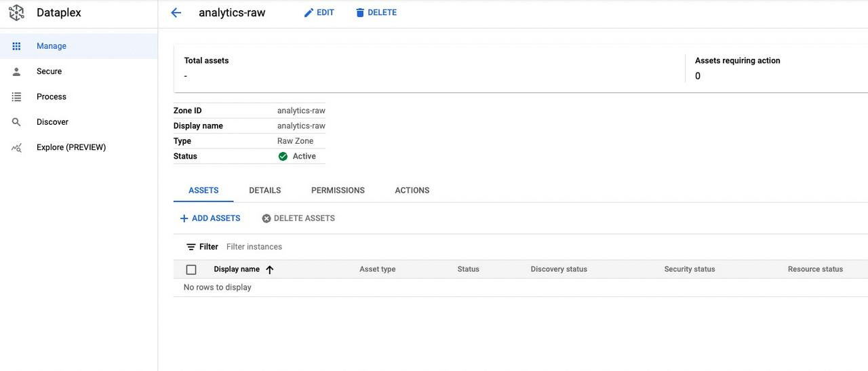Image resolution: width=868 pixels, height=371 pixels.
Task: Click the Raw Zone type value
Action: click(295, 141)
